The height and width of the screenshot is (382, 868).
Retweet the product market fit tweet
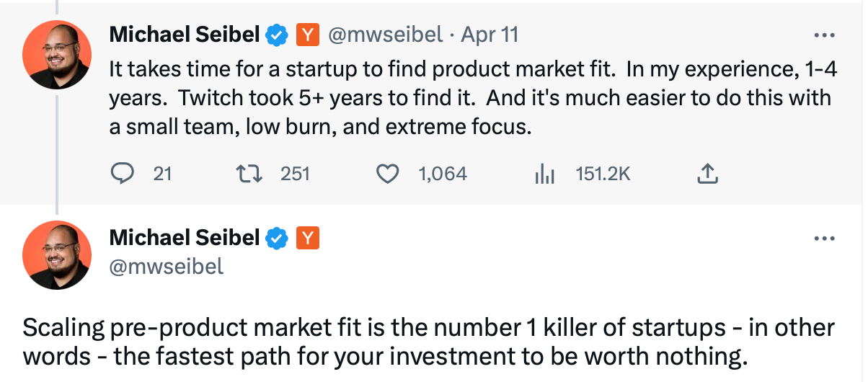(x=249, y=174)
